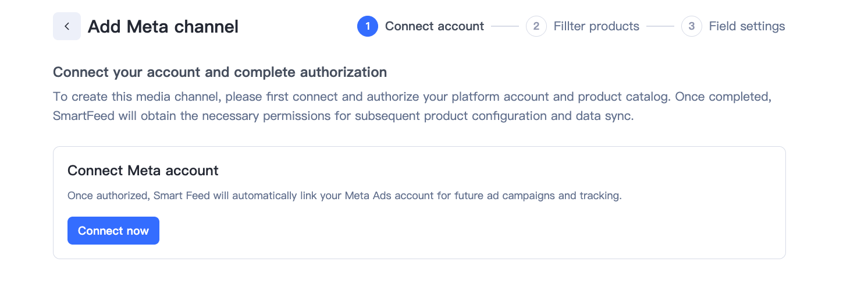Open the Field settings step
This screenshot has height=297, width=868.
(x=746, y=26)
